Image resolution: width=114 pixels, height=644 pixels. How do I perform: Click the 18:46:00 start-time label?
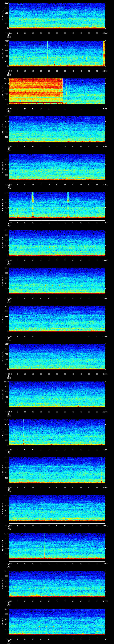pos(9,109)
